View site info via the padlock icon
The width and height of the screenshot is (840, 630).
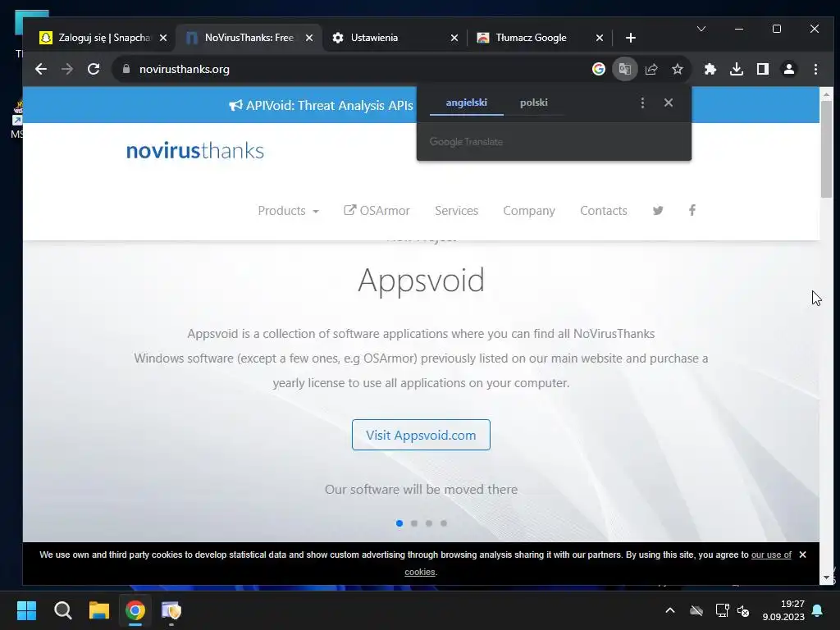[x=126, y=69]
